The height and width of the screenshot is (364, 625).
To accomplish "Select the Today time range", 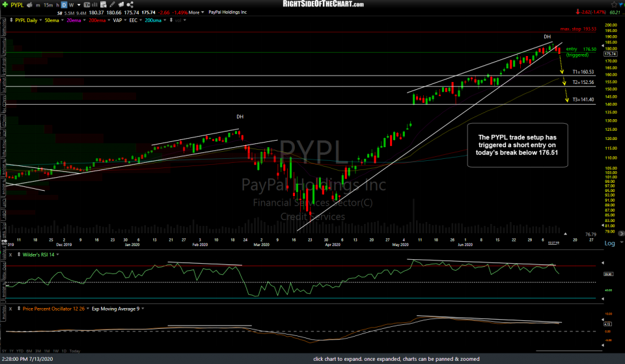I will point(74,351).
